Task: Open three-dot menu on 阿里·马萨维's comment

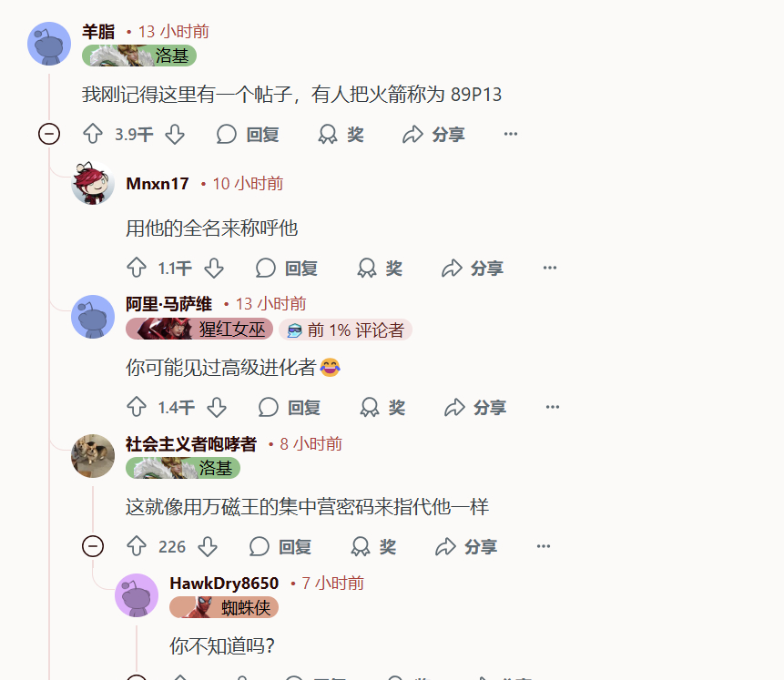Action: click(553, 407)
